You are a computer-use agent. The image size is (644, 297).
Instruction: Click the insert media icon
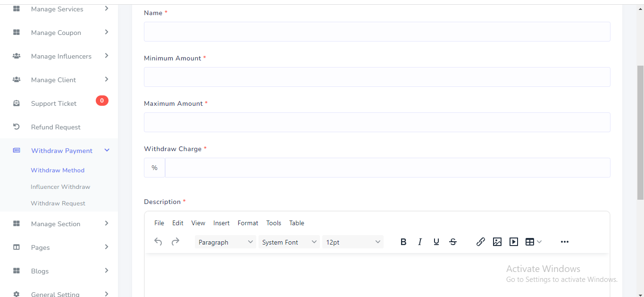[514, 242]
